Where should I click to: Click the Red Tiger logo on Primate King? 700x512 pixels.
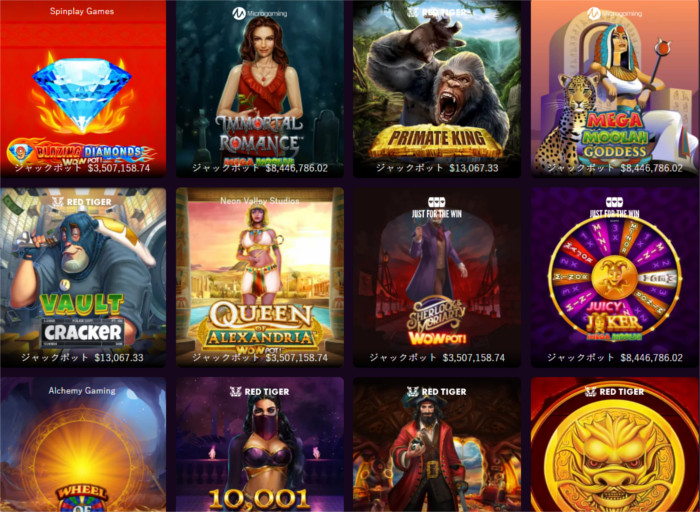pos(437,12)
